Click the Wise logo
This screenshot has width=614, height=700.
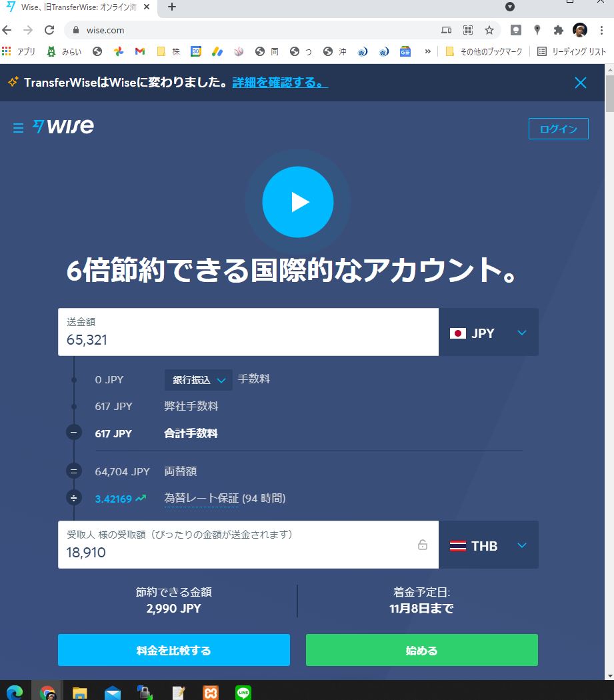(63, 127)
